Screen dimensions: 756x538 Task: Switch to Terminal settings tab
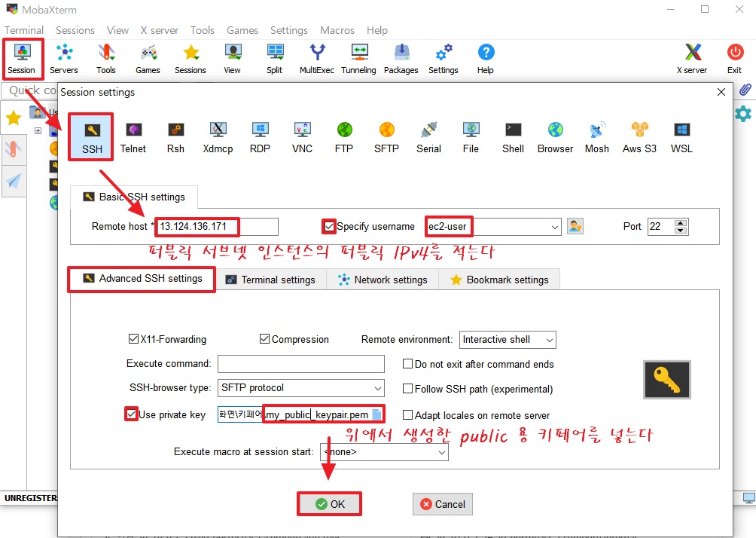point(271,280)
